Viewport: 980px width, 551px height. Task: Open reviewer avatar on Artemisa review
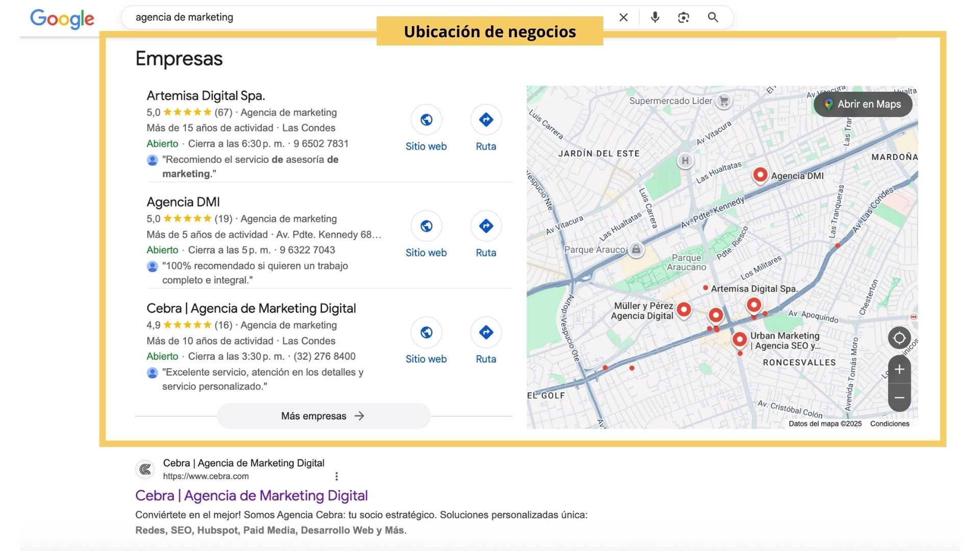(152, 160)
